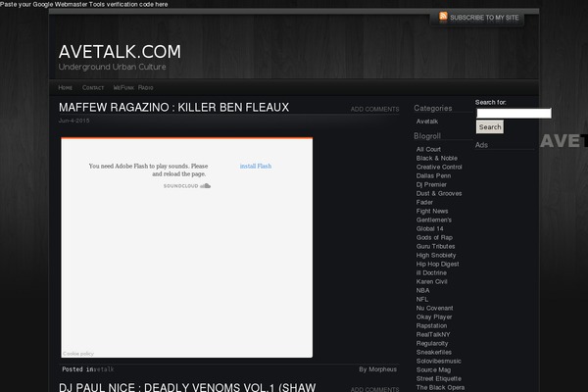Click the orange RSS feed icon
The height and width of the screenshot is (392, 588).
[x=443, y=16]
